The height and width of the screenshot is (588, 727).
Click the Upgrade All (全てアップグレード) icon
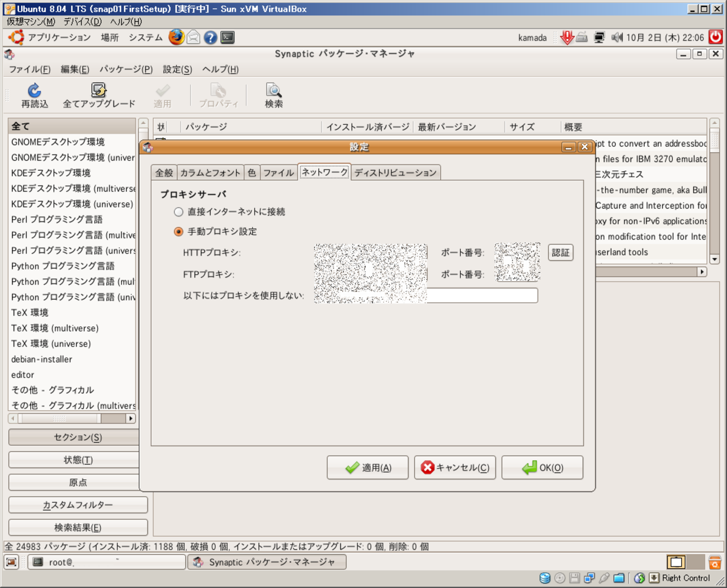click(99, 96)
